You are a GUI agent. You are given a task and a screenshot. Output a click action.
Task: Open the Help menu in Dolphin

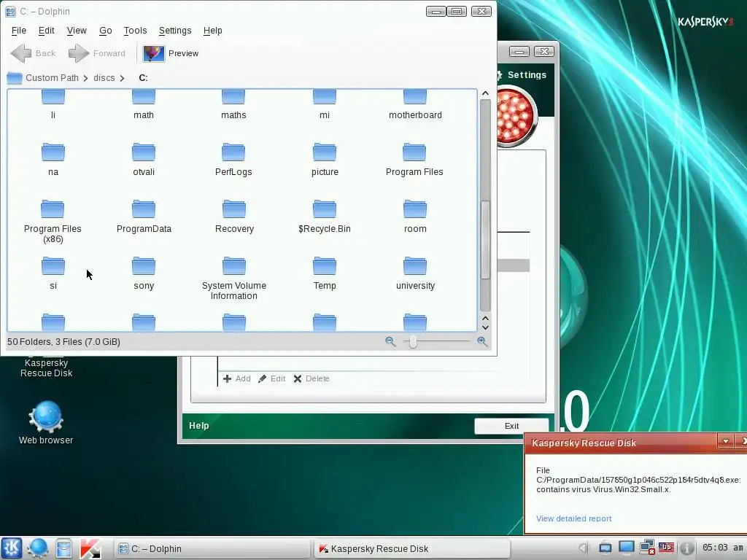pyautogui.click(x=212, y=31)
